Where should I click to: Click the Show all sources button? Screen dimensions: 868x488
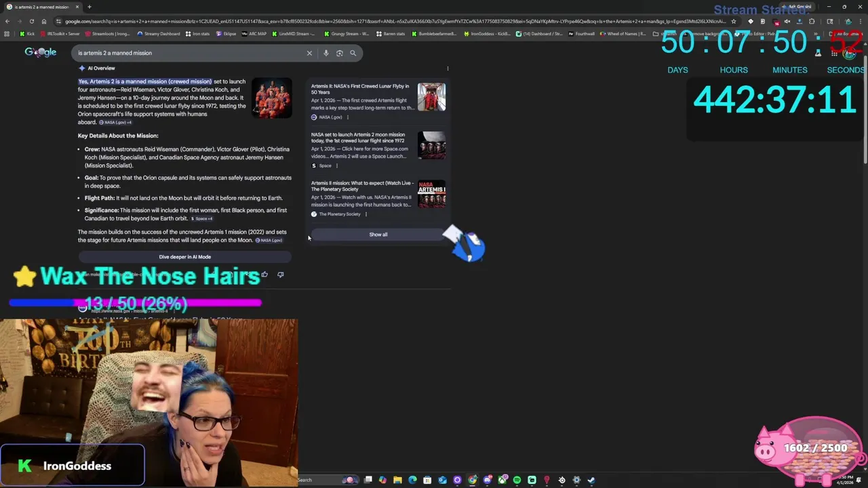click(x=378, y=235)
